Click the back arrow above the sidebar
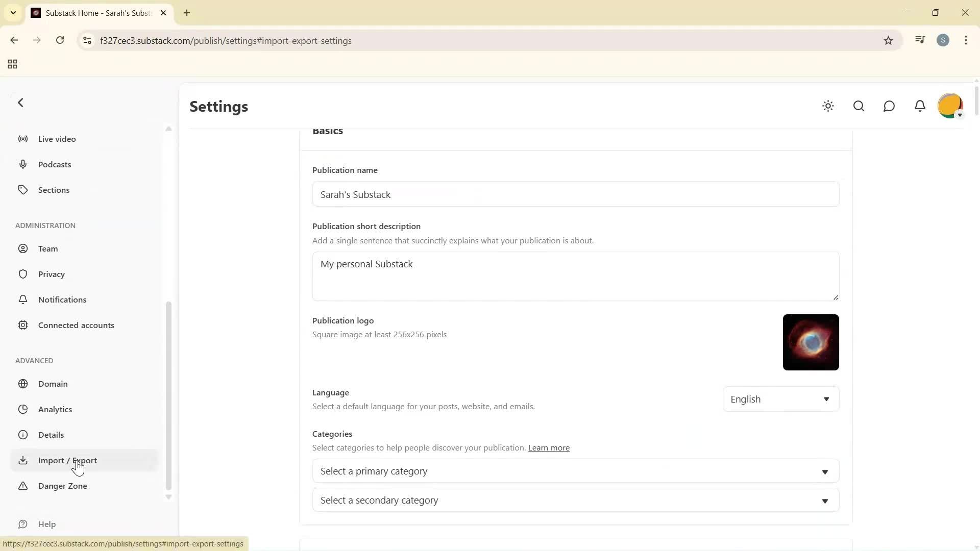The width and height of the screenshot is (980, 551). click(x=21, y=103)
